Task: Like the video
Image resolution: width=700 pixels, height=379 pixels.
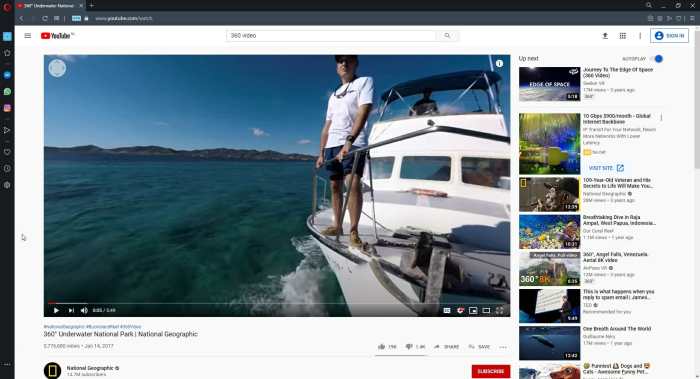Action: coord(388,347)
